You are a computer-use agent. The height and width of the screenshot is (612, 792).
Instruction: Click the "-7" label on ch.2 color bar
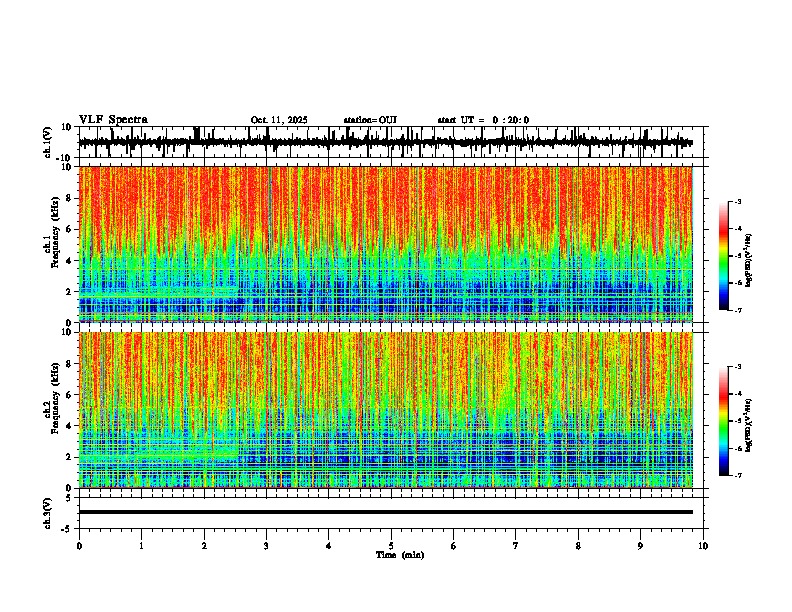(x=738, y=475)
